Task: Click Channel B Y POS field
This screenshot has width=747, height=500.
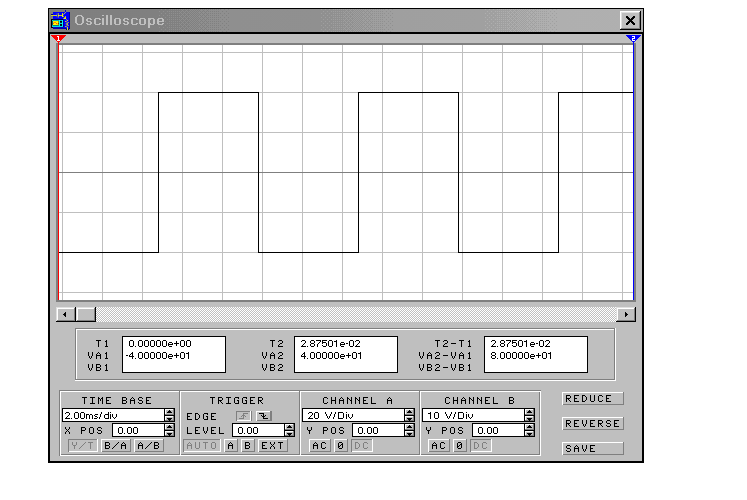Action: (498, 430)
